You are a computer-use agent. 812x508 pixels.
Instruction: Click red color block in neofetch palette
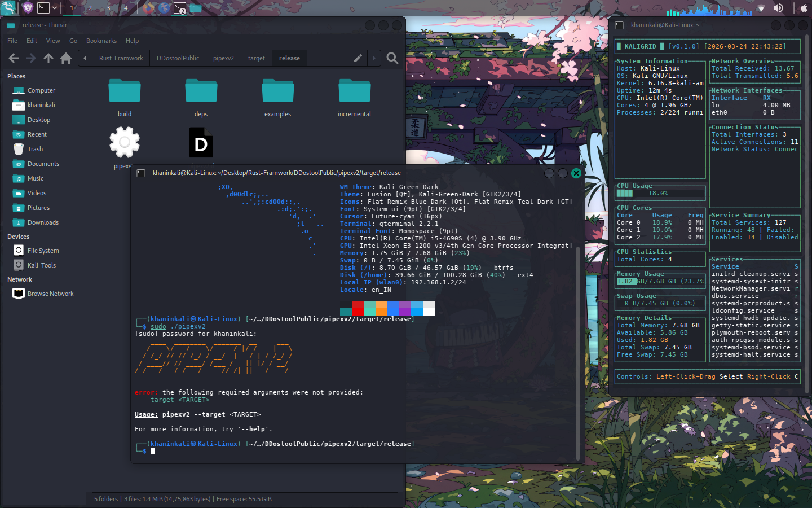pyautogui.click(x=358, y=308)
